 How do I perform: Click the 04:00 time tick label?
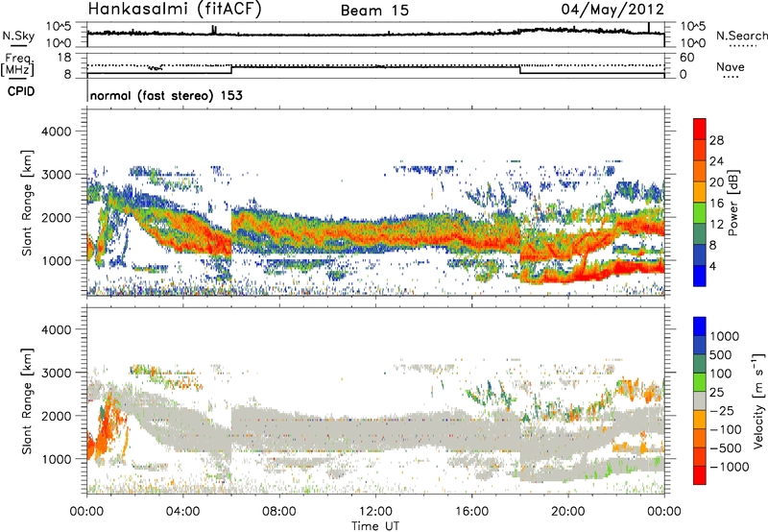[183, 512]
